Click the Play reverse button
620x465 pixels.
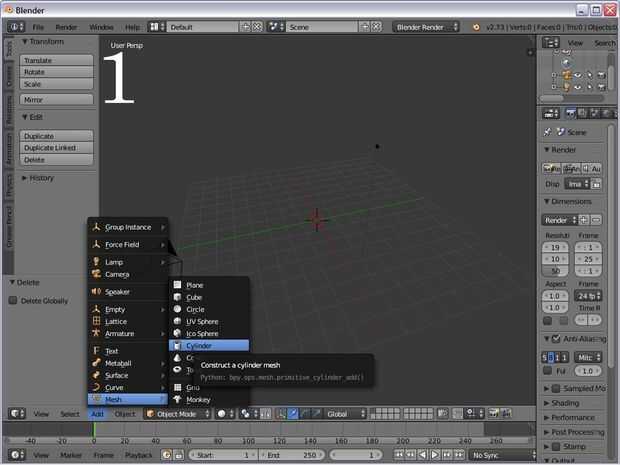click(423, 455)
